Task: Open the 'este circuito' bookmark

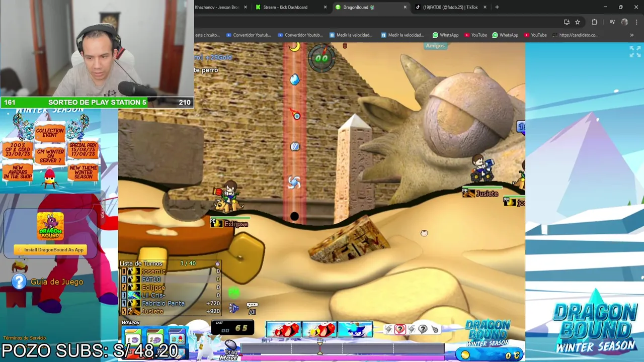Action: (207, 35)
